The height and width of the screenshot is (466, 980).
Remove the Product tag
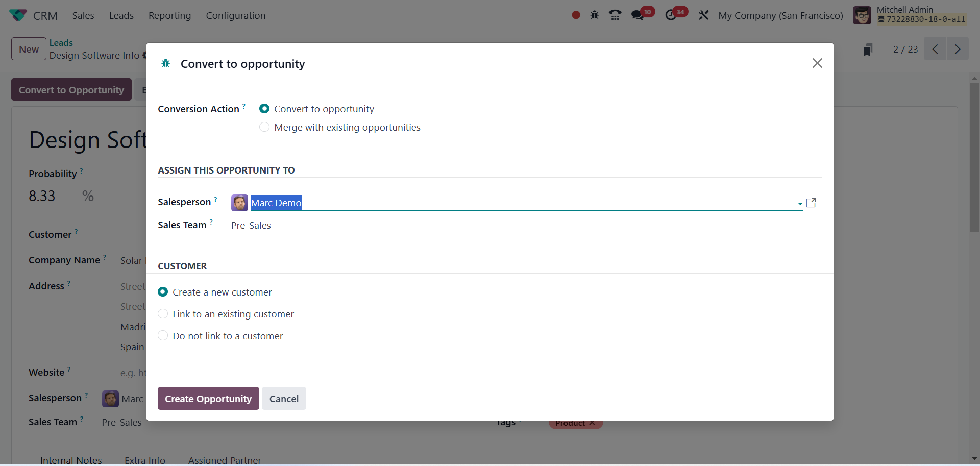tap(592, 423)
